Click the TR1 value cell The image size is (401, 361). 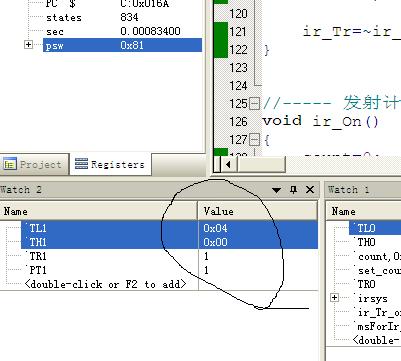tap(258, 256)
